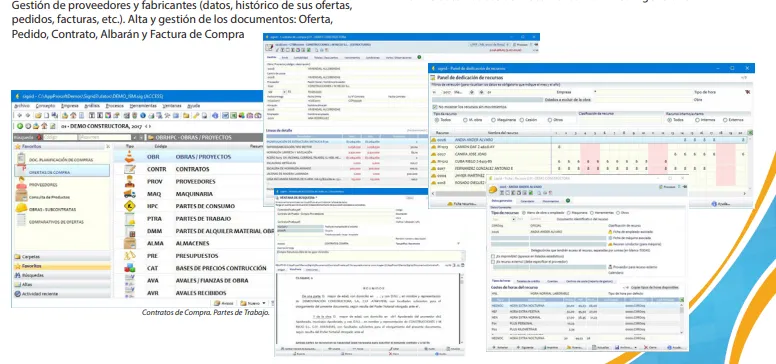Select Externos resource option
Viewport: 776px width, 364px height.
pos(726,120)
